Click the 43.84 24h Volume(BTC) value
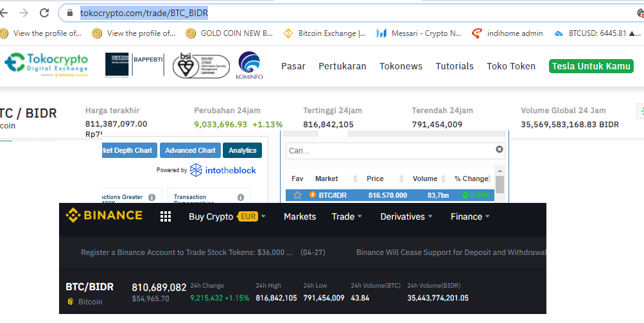 point(360,298)
